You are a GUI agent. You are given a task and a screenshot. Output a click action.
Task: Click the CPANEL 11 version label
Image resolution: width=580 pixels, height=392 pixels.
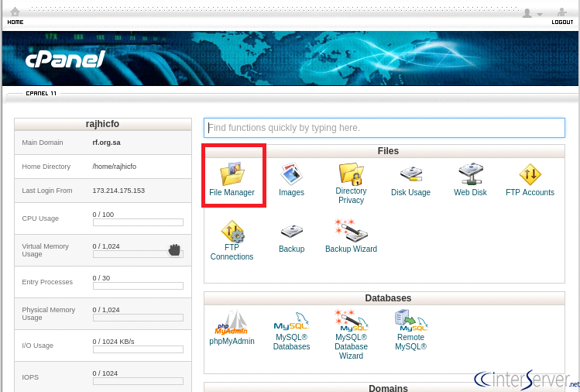pos(41,93)
